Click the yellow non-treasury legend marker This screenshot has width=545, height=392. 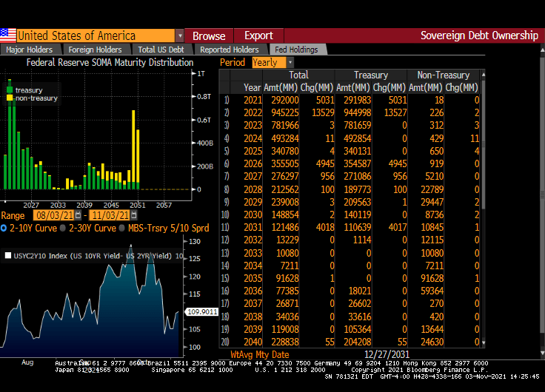pos(10,98)
